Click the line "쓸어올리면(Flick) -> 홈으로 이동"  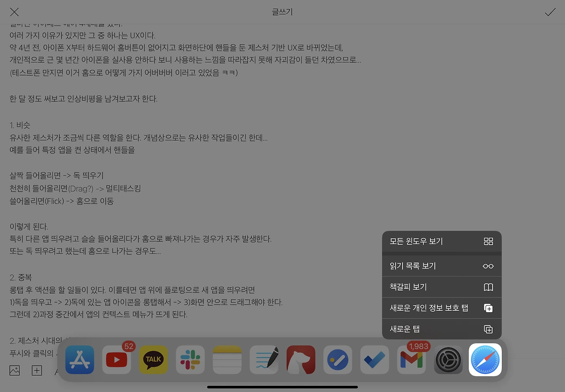tap(62, 201)
